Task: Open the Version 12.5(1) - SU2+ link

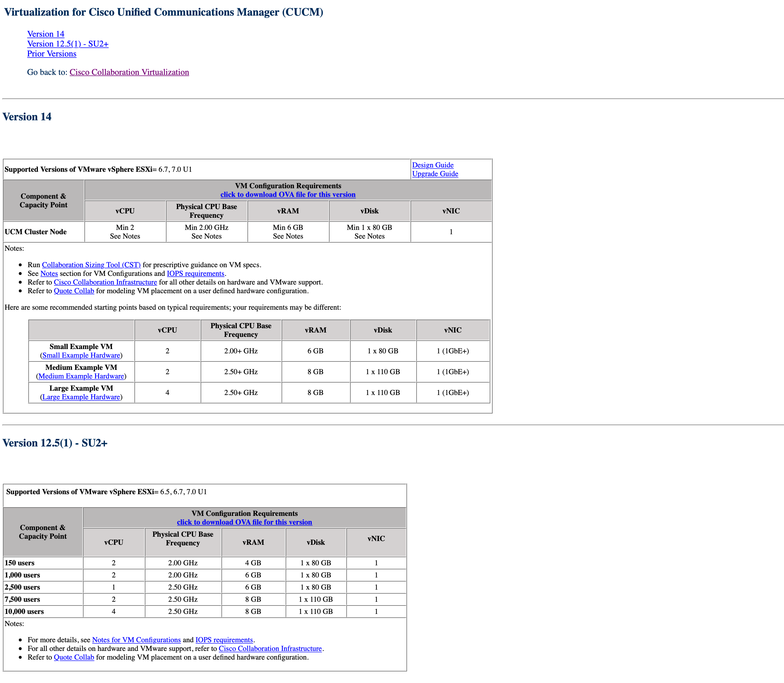Action: [68, 44]
